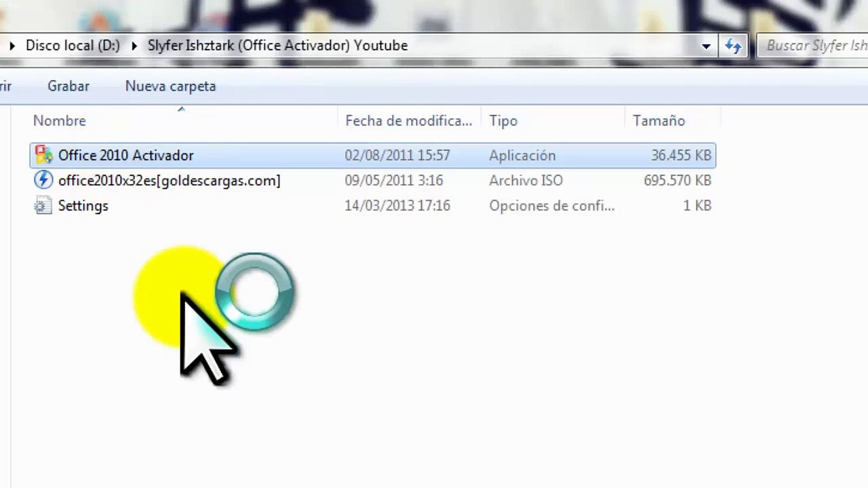Click the Opciones de confi... type cell

click(x=552, y=205)
